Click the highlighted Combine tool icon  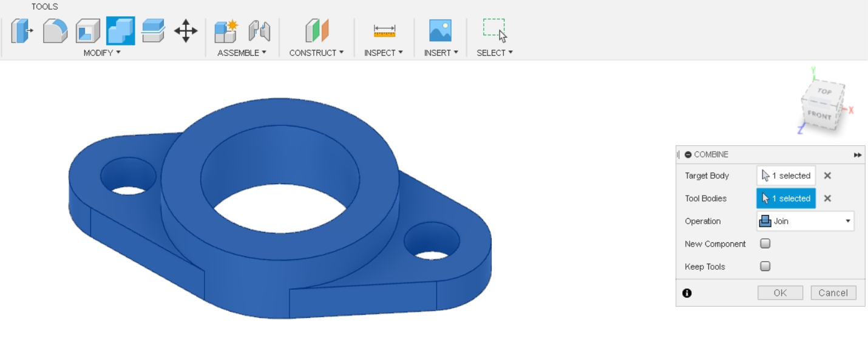[x=121, y=30]
